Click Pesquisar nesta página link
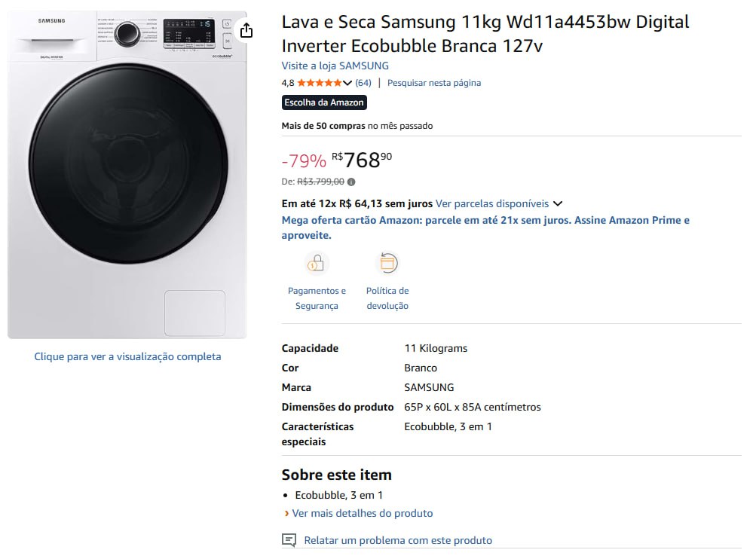The height and width of the screenshot is (559, 756). 434,83
